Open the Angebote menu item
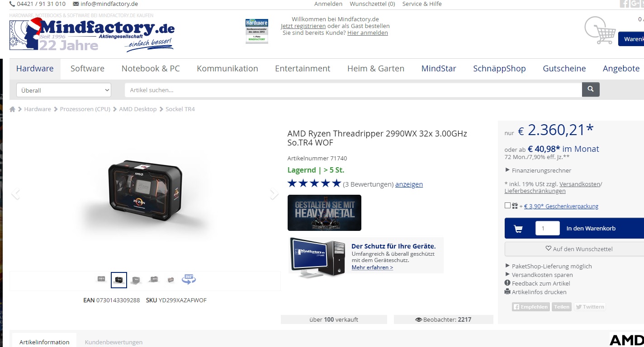644x347 pixels. pos(621,69)
